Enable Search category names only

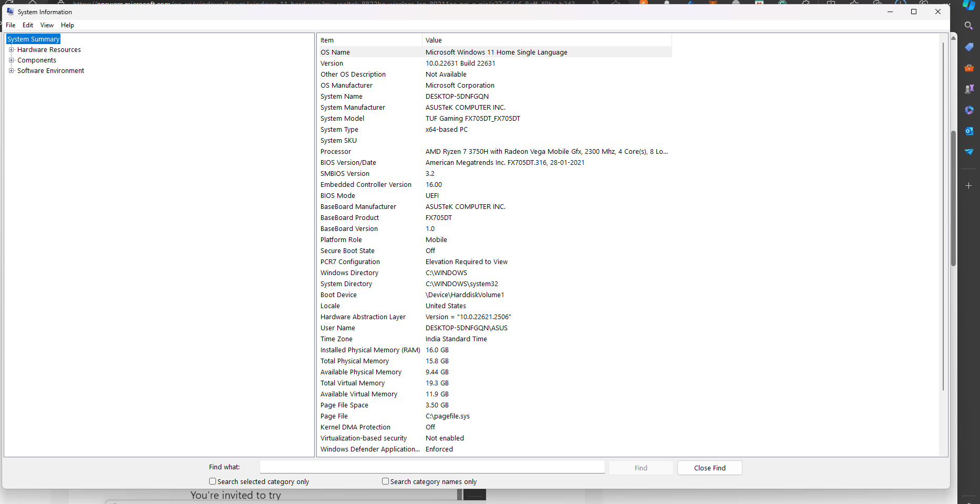[385, 481]
